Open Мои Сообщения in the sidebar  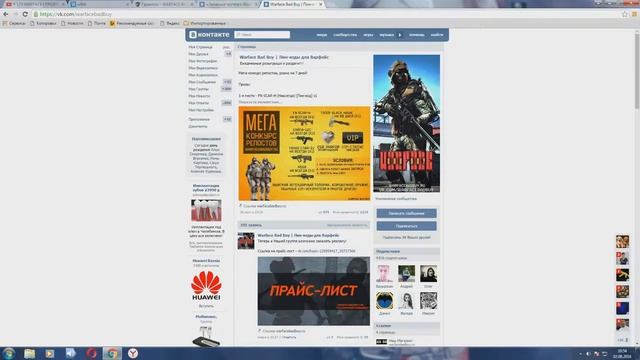point(202,82)
